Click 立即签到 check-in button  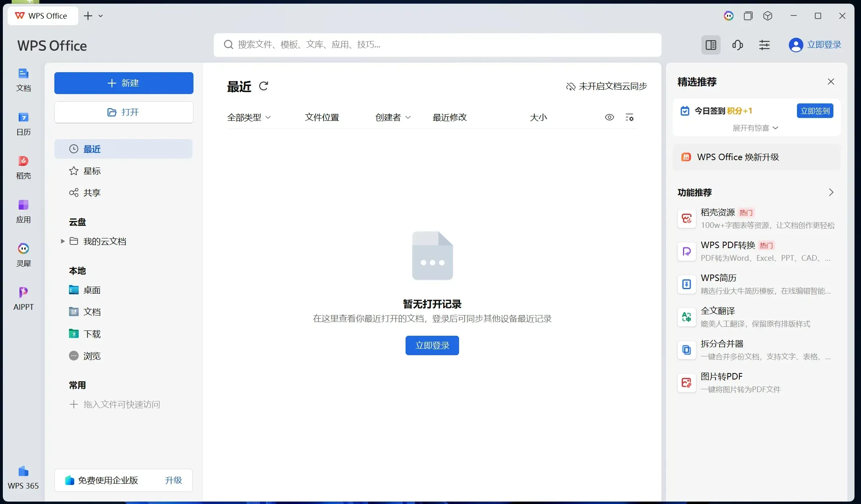point(815,111)
